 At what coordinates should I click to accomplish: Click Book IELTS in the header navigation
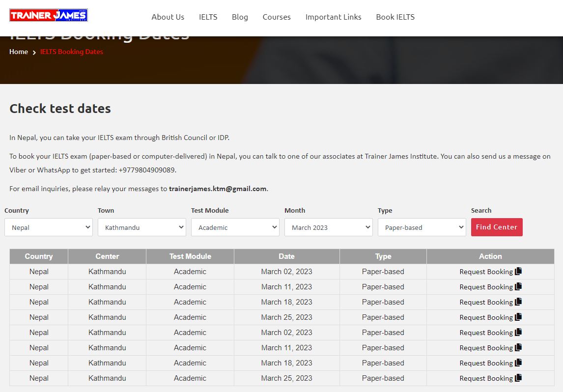point(395,17)
